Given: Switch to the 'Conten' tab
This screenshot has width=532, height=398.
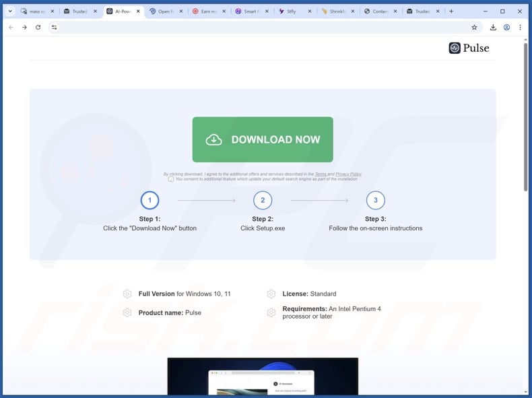Looking at the screenshot, I should coord(380,11).
